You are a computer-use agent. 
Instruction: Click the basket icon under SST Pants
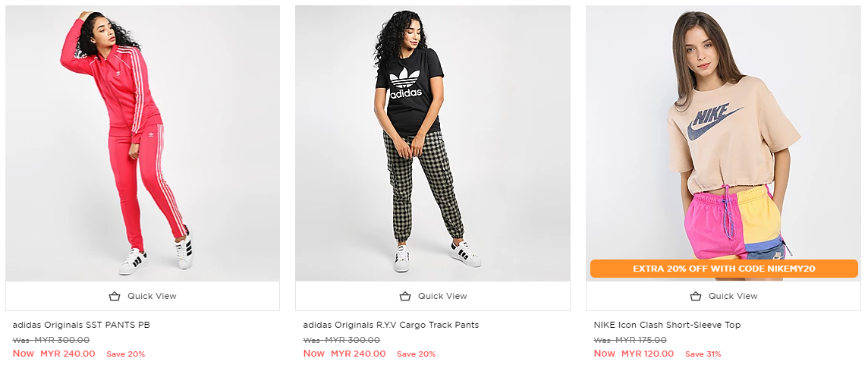pos(115,296)
